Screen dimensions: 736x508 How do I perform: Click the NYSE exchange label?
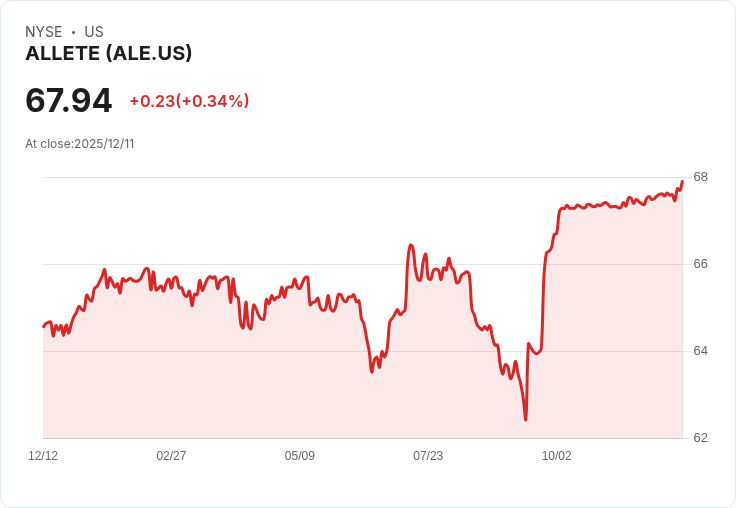[x=44, y=32]
